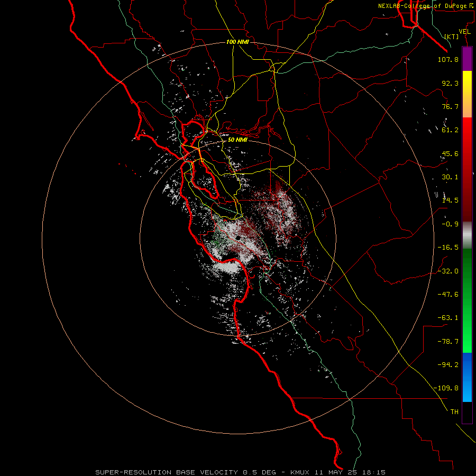Select the -32.0 legend value
Screen dimensions: 476x476
click(448, 271)
